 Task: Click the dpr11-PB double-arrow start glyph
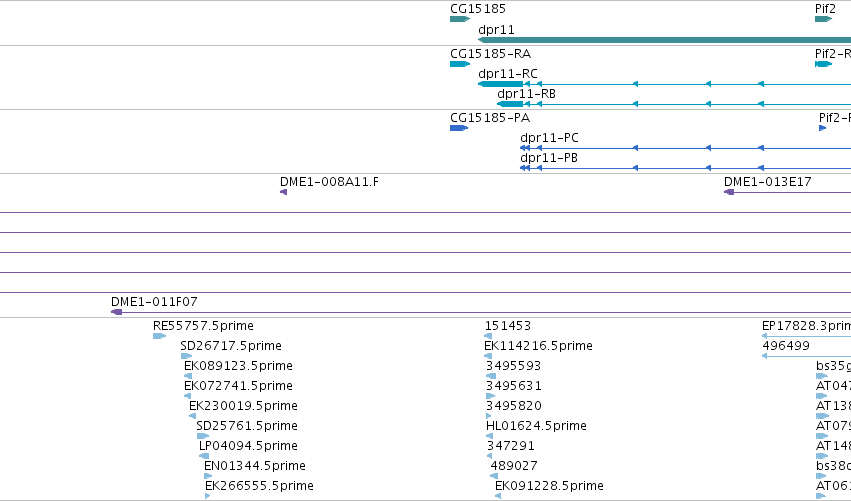coord(525,168)
